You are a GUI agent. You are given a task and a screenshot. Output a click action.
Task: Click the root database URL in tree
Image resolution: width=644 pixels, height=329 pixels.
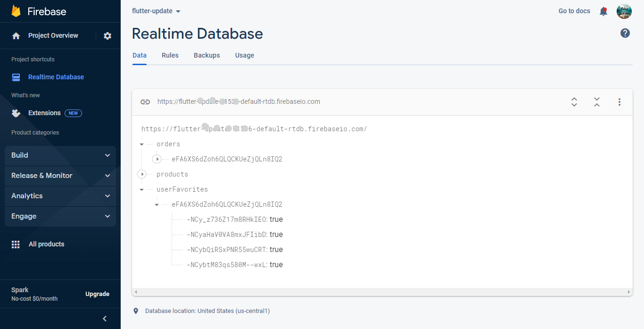pos(254,129)
